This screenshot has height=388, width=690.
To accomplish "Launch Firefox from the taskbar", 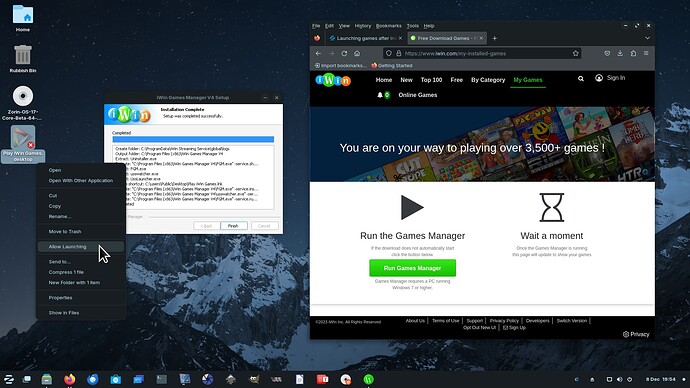I will 70,379.
